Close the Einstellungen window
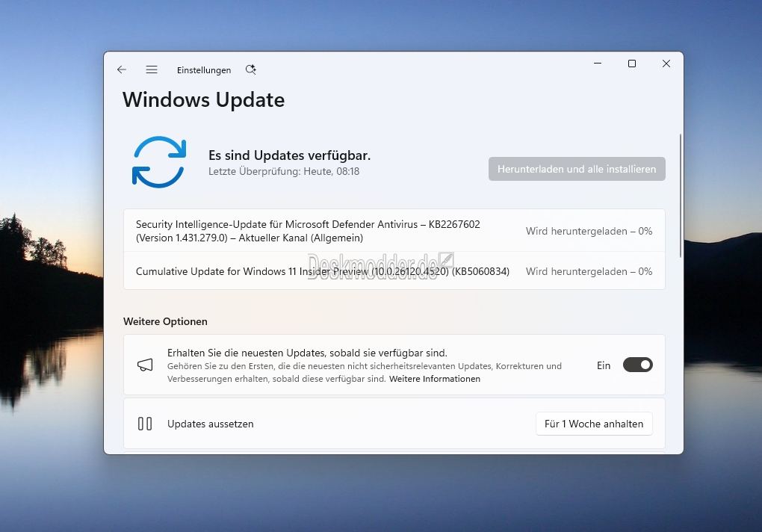Image resolution: width=762 pixels, height=532 pixels. 666,64
